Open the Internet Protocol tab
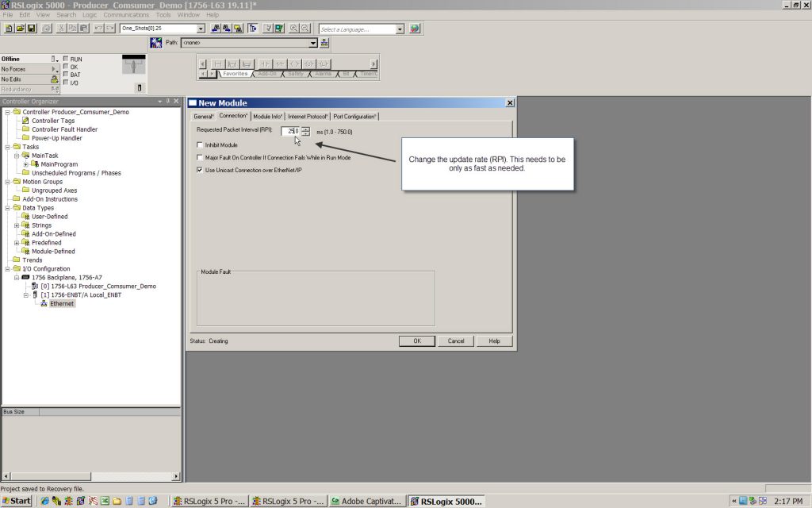This screenshot has width=812, height=508. (x=308, y=117)
